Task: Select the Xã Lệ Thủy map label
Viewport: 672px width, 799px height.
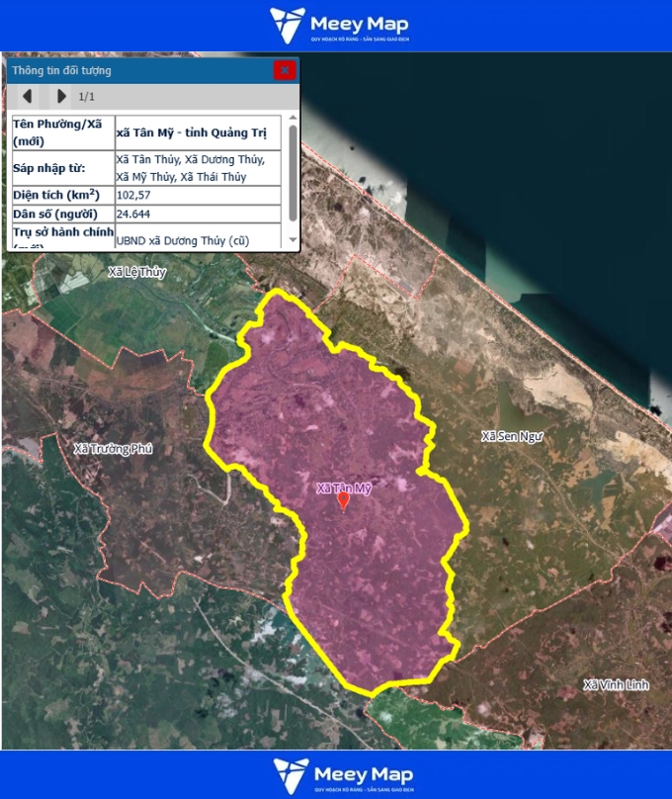Action: pyautogui.click(x=137, y=272)
